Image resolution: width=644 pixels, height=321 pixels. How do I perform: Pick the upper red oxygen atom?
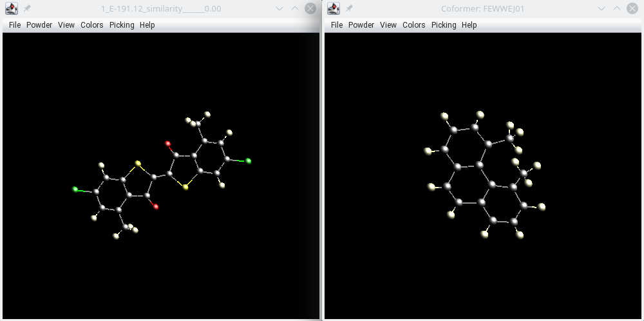coord(167,144)
